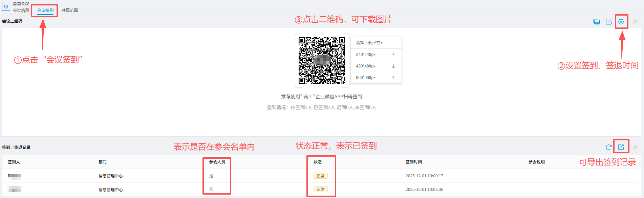Image resolution: width=644 pixels, height=198 pixels.
Task: Click the edit pencil icon in QR header
Action: pos(609,22)
